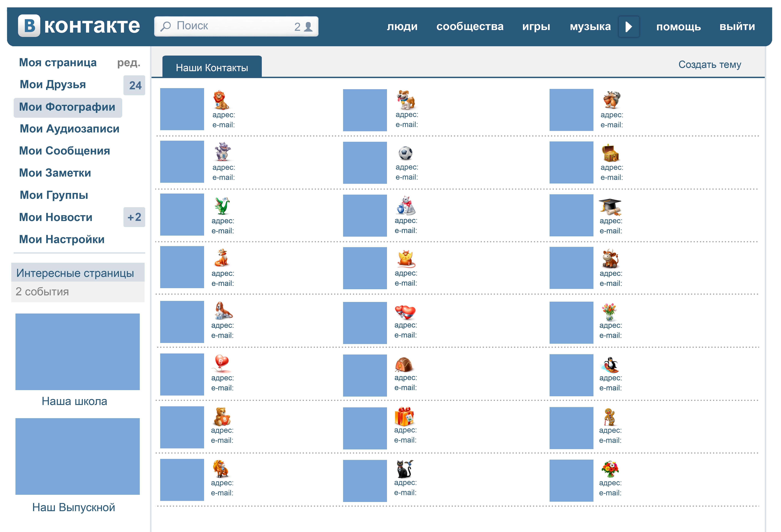The height and width of the screenshot is (532, 781).
Task: Click the lion sticker icon
Action: coord(221,100)
